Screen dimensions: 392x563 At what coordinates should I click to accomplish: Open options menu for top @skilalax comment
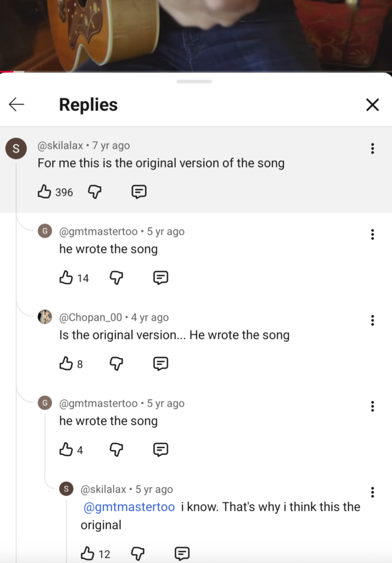click(x=372, y=148)
